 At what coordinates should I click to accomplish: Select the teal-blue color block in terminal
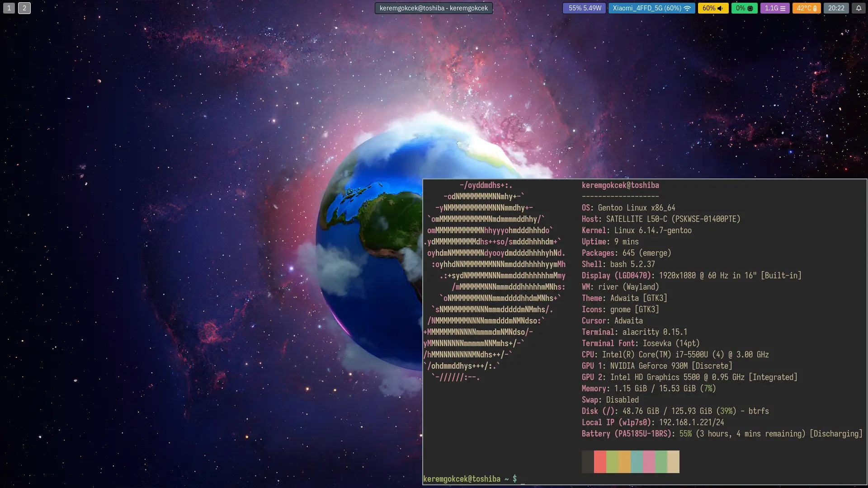click(x=637, y=462)
